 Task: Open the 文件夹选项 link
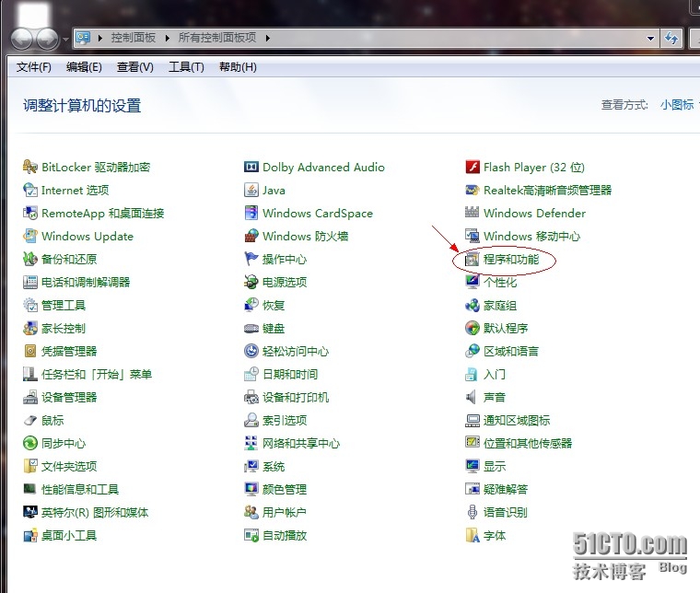tap(69, 466)
